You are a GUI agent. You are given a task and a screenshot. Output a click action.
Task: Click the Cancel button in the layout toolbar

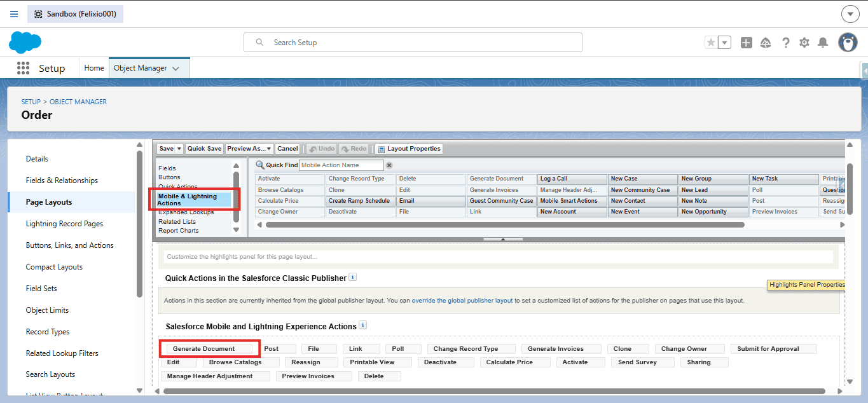click(x=287, y=149)
